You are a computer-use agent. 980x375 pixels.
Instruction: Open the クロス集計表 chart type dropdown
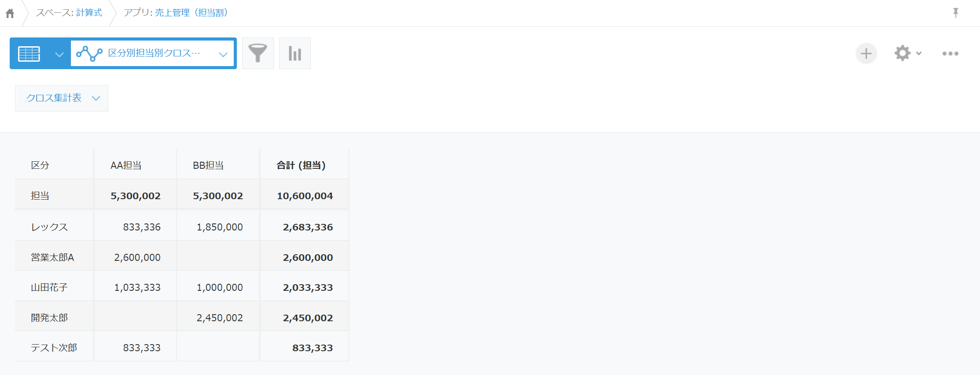click(x=62, y=98)
